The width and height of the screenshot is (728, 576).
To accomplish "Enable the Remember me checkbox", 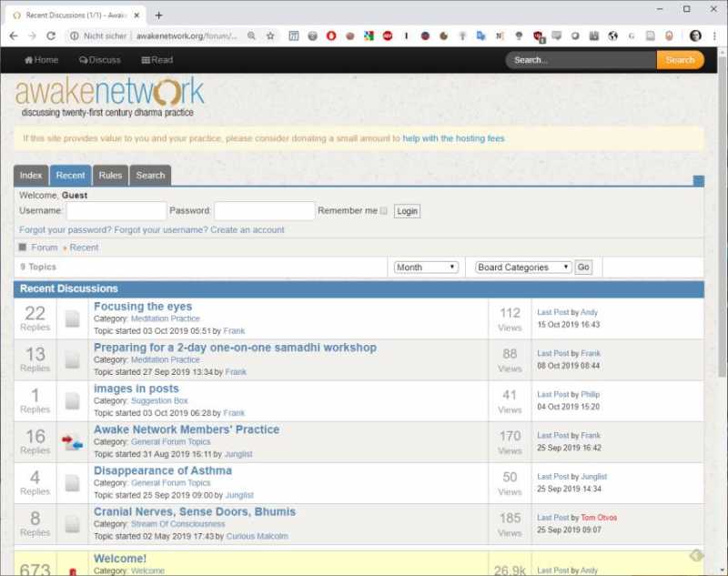I will coord(383,211).
